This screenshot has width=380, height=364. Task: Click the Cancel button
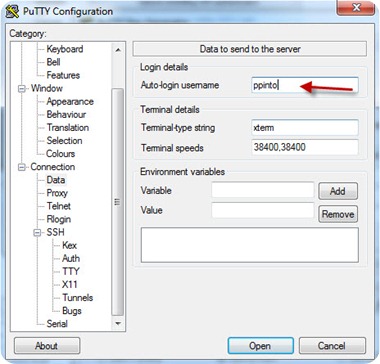pos(332,346)
